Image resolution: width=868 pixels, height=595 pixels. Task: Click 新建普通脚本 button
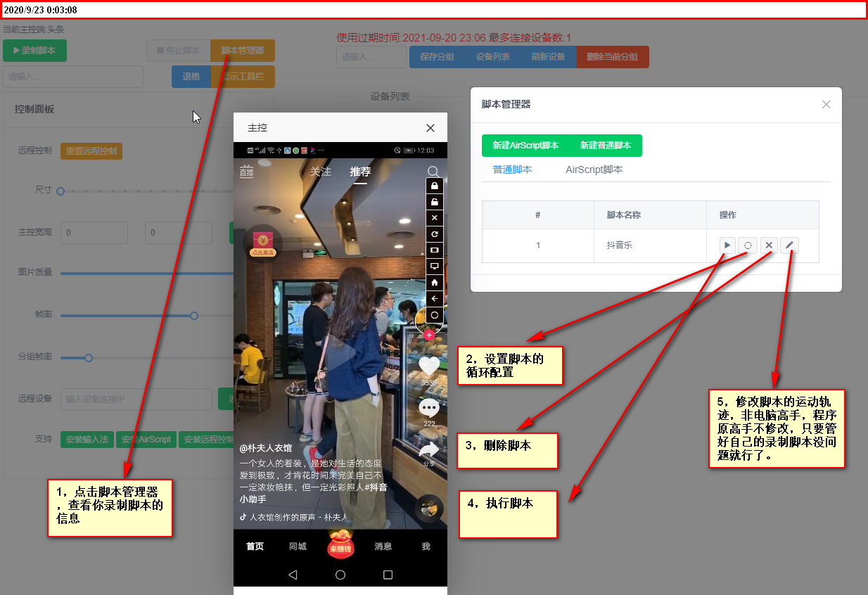606,146
